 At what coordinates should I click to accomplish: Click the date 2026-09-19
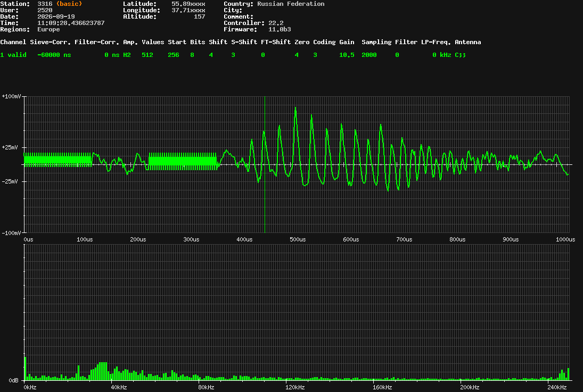coord(56,16)
